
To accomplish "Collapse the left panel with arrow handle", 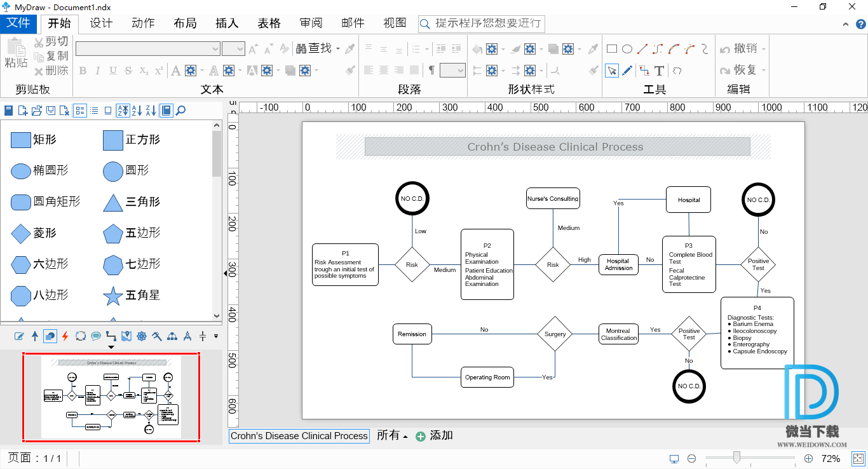I will pos(226,273).
